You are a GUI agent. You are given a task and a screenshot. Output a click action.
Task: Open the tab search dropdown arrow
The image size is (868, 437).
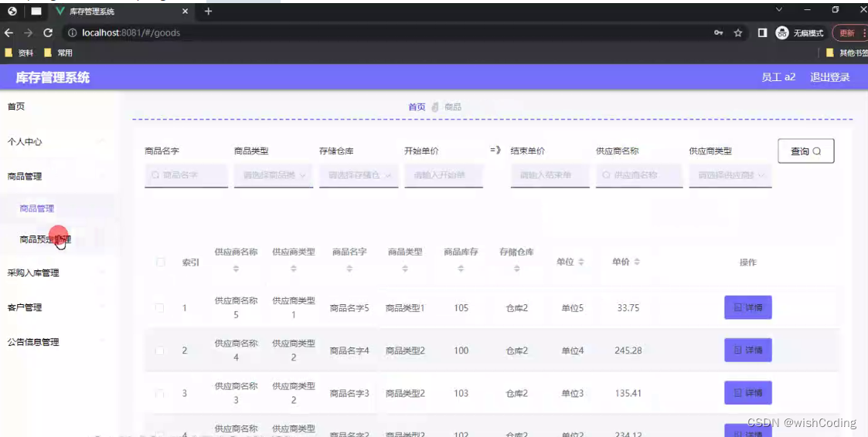tap(779, 10)
